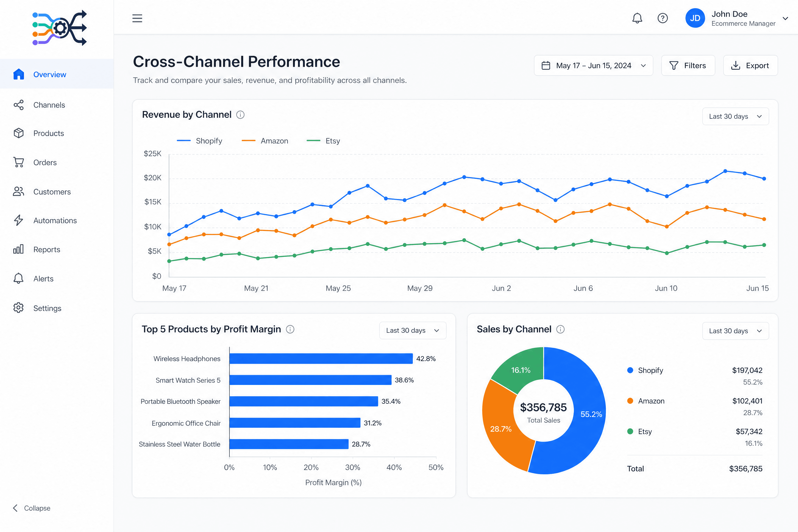The width and height of the screenshot is (798, 532).
Task: Collapse the sidebar via Collapse label
Action: coord(37,508)
